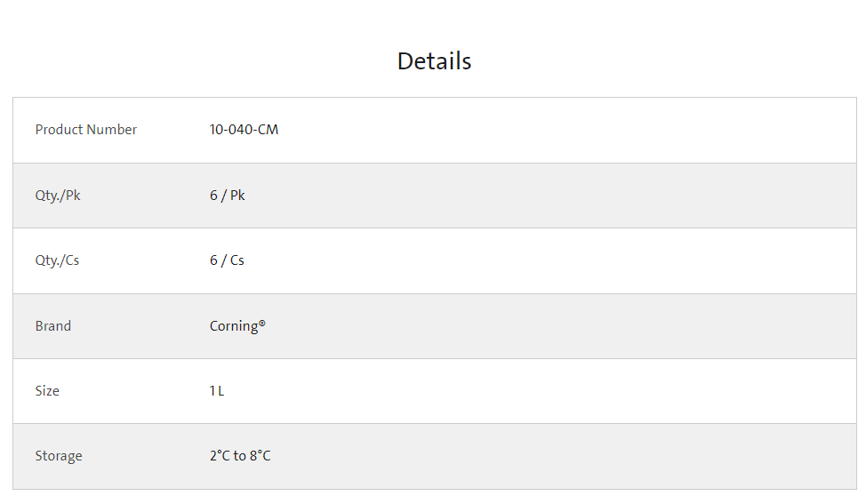This screenshot has width=866, height=504.
Task: Click the Details section heading
Action: coord(434,61)
